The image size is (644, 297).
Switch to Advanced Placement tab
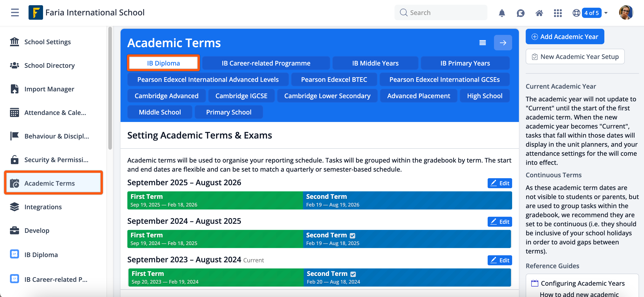click(419, 96)
